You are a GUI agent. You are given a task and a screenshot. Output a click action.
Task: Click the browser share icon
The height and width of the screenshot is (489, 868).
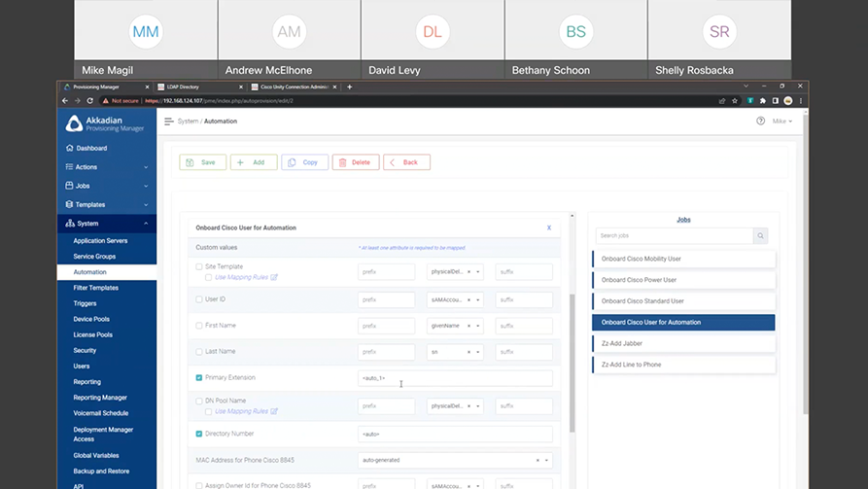coord(722,101)
